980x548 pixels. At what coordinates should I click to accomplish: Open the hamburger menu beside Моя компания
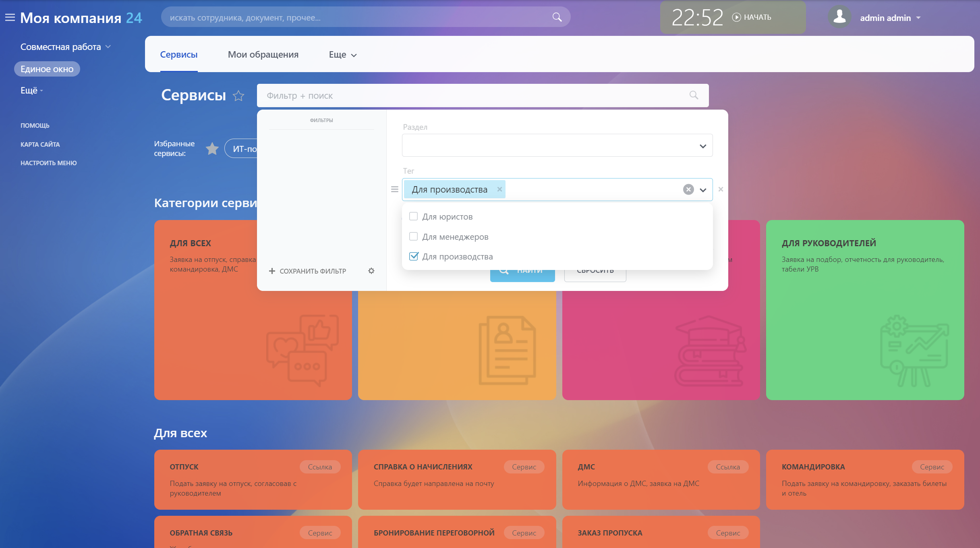[x=10, y=17]
